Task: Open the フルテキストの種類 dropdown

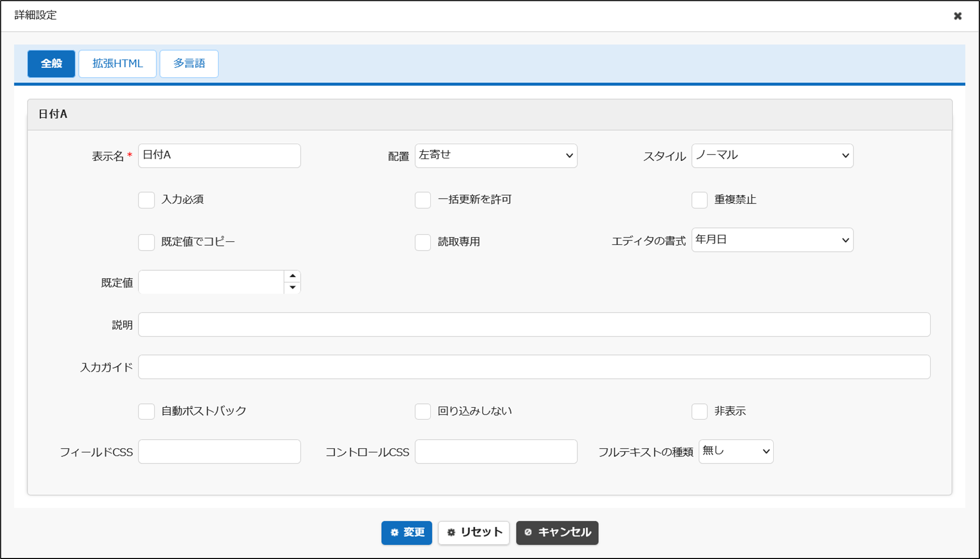Action: tap(735, 452)
